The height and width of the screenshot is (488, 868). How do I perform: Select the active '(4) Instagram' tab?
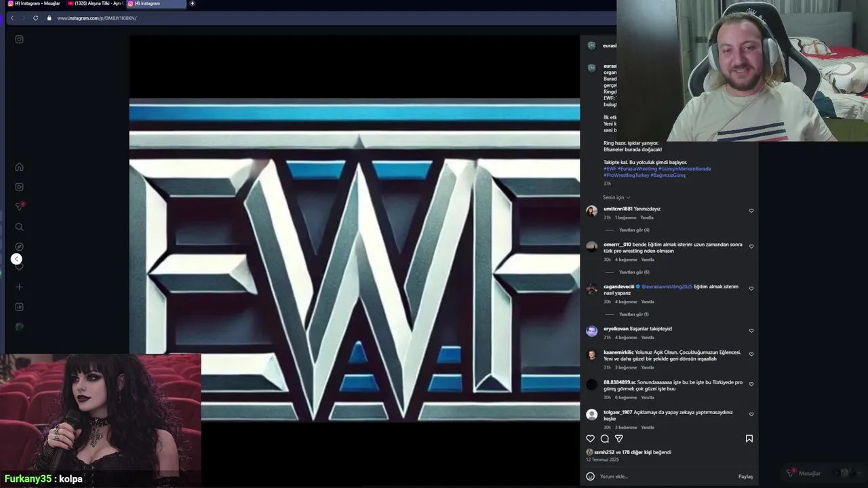(155, 3)
